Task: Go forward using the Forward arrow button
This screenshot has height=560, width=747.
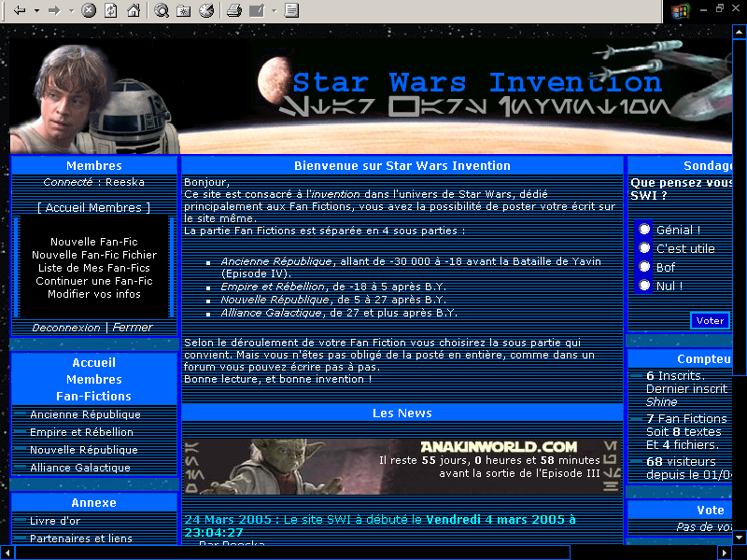Action: tap(55, 10)
